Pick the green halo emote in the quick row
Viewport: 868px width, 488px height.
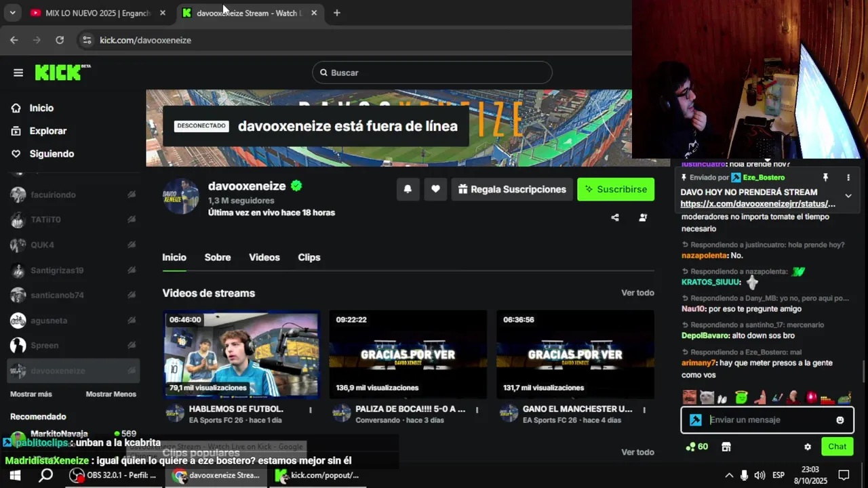click(741, 397)
